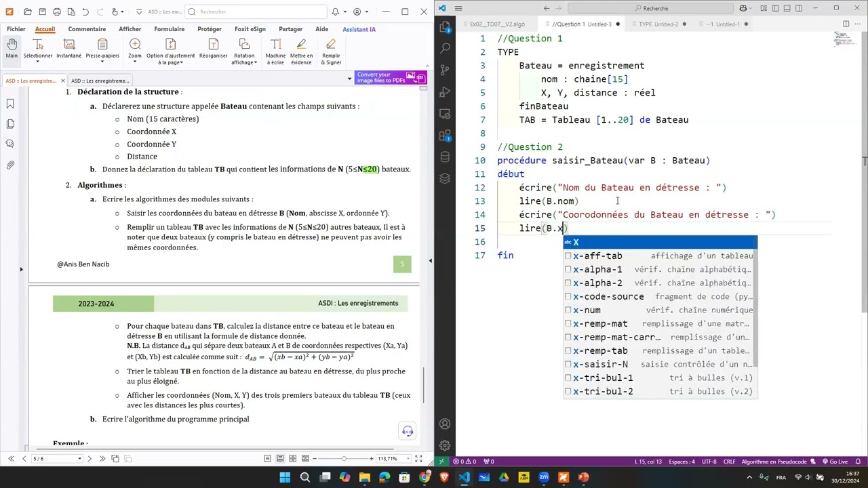This screenshot has width=868, height=488.
Task: Click the Foxit print icon
Action: [57, 12]
